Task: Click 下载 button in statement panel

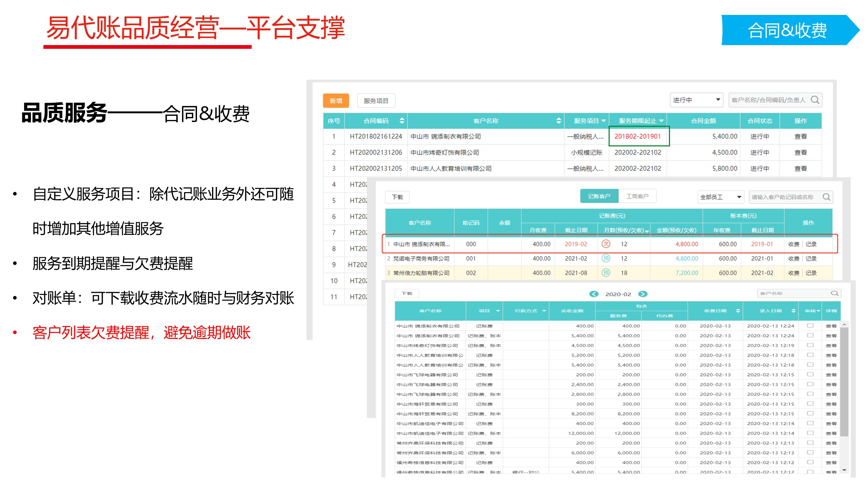Action: pyautogui.click(x=407, y=293)
